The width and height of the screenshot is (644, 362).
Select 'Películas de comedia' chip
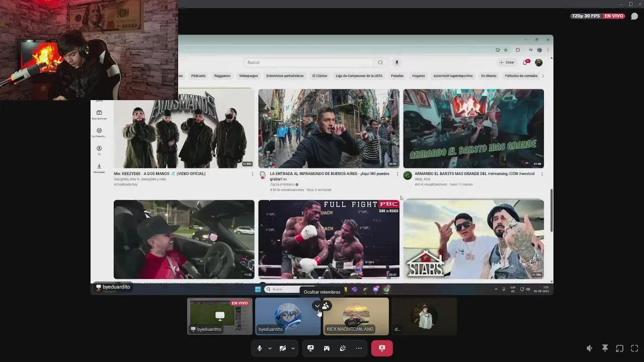click(521, 76)
